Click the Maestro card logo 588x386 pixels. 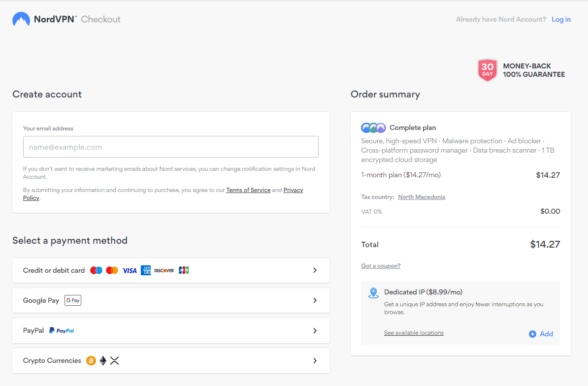click(x=97, y=270)
